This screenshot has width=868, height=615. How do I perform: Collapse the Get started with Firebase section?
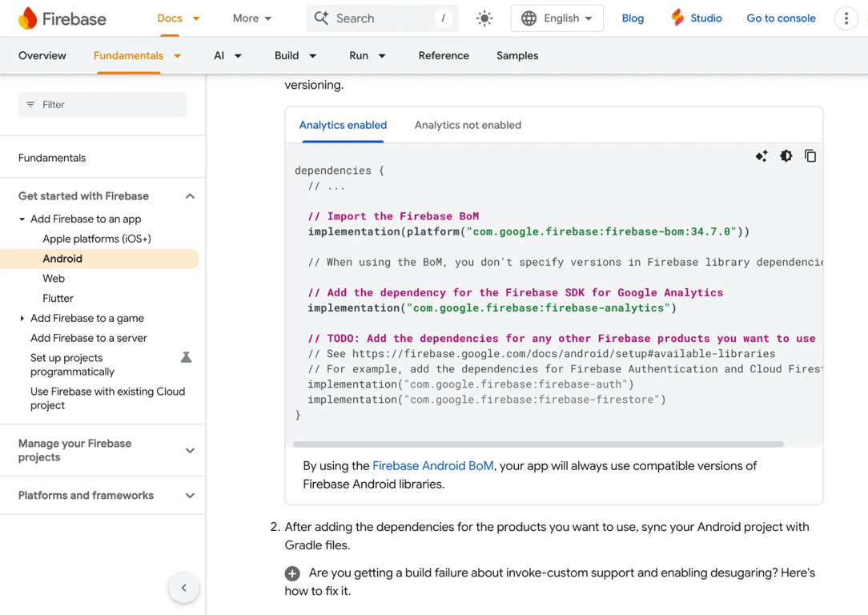(x=190, y=195)
